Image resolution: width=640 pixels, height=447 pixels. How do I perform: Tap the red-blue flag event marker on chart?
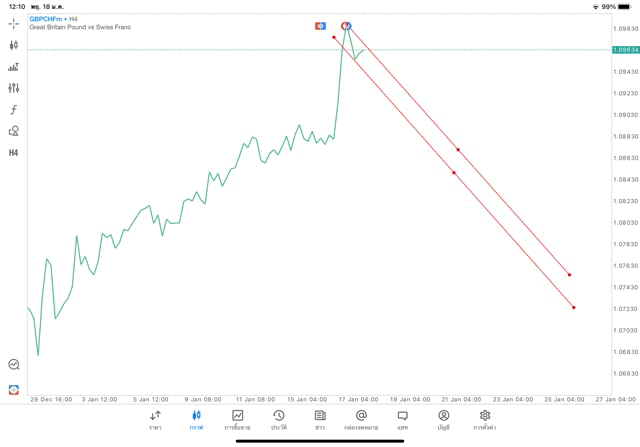[320, 25]
